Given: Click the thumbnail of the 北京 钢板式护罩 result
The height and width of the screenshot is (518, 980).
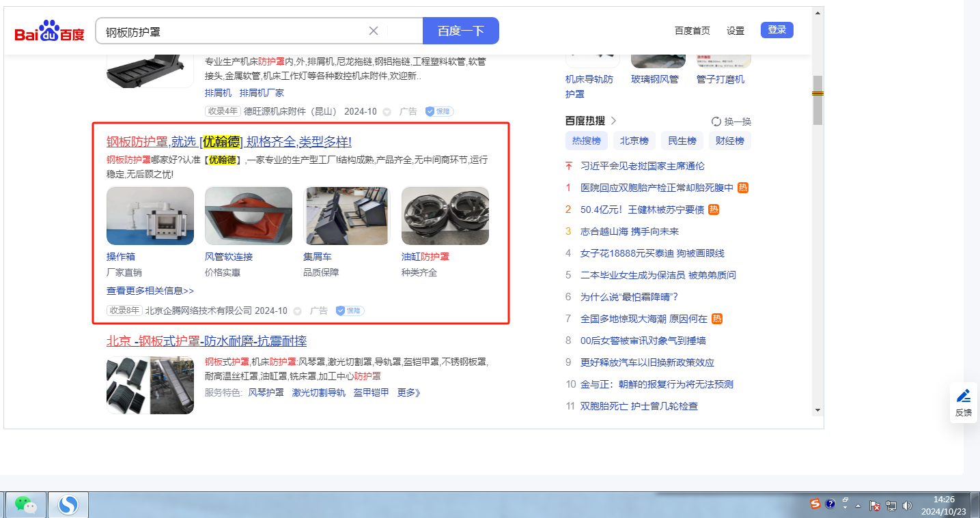Looking at the screenshot, I should coord(150,385).
